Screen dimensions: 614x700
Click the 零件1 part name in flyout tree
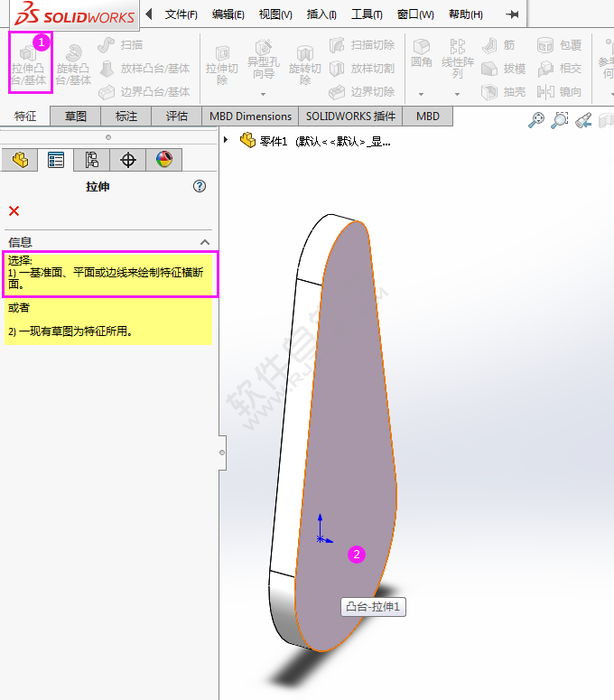273,142
